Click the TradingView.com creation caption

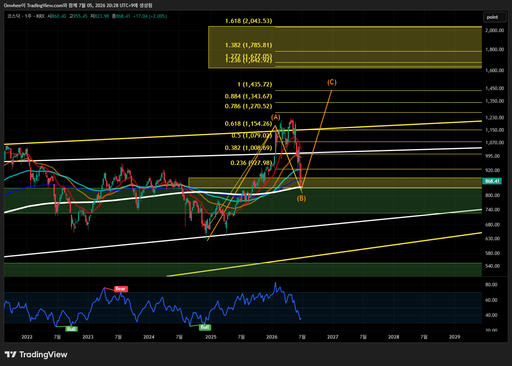[x=78, y=5]
